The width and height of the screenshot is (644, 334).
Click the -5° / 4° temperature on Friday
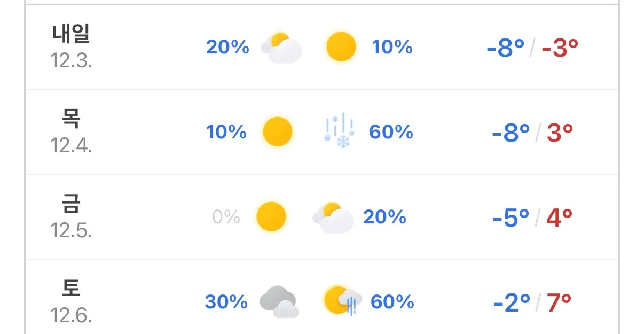point(532,218)
